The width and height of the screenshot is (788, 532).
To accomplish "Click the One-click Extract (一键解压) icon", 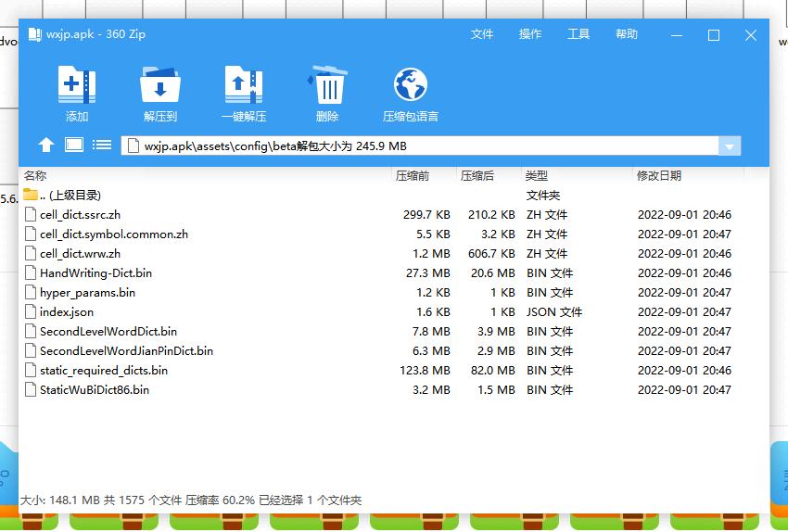I will (243, 85).
